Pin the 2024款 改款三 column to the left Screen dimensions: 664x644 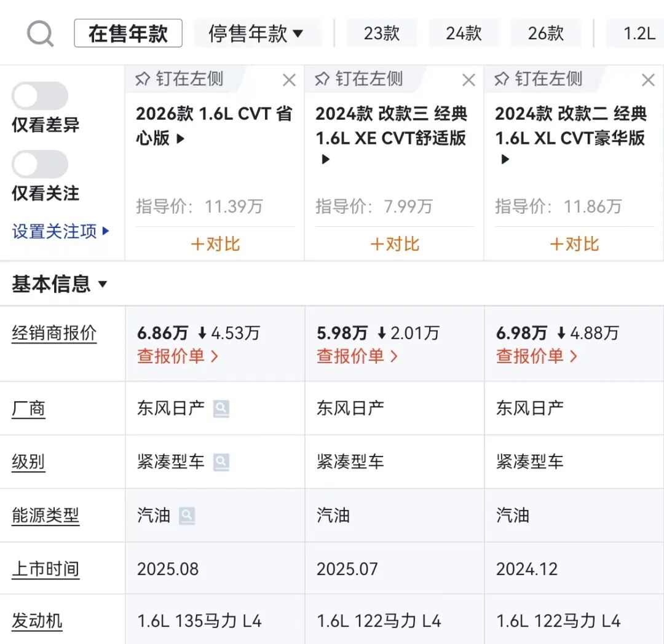click(359, 79)
